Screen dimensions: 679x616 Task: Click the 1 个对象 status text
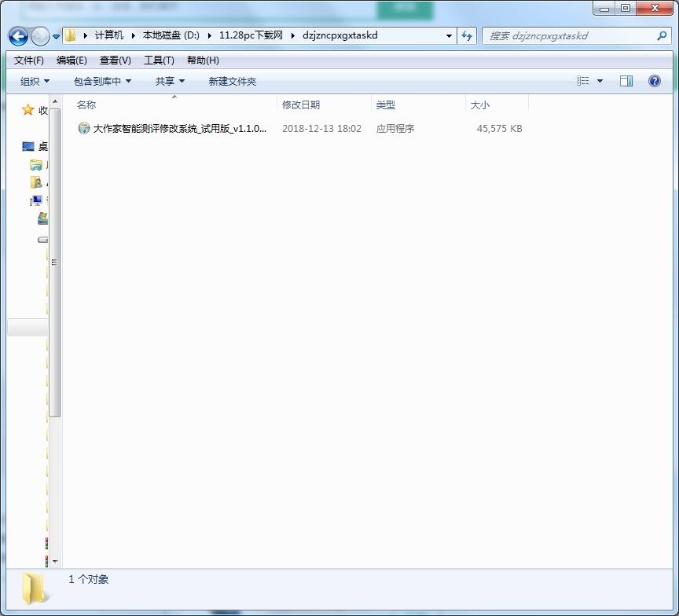coord(88,579)
